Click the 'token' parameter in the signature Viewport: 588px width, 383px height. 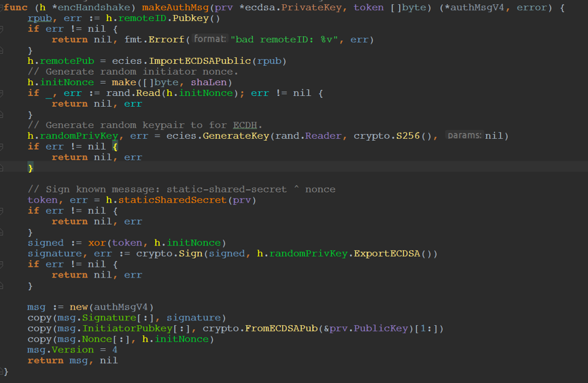[368, 7]
